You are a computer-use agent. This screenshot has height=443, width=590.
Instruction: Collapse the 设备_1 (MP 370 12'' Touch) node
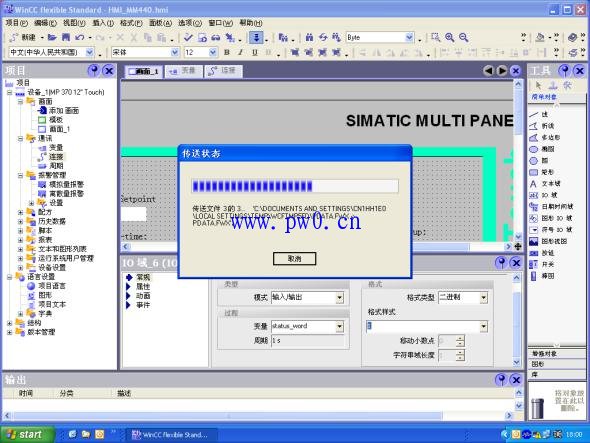(x=9, y=92)
